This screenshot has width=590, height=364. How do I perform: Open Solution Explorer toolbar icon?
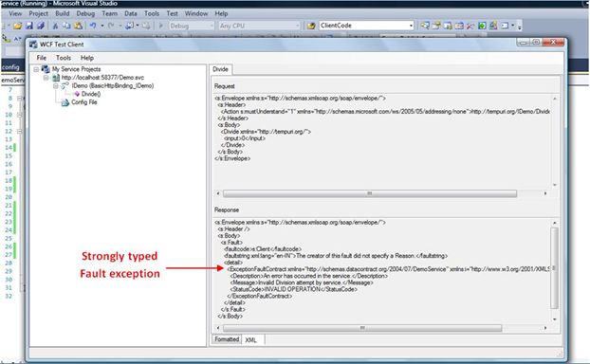pyautogui.click(x=425, y=26)
